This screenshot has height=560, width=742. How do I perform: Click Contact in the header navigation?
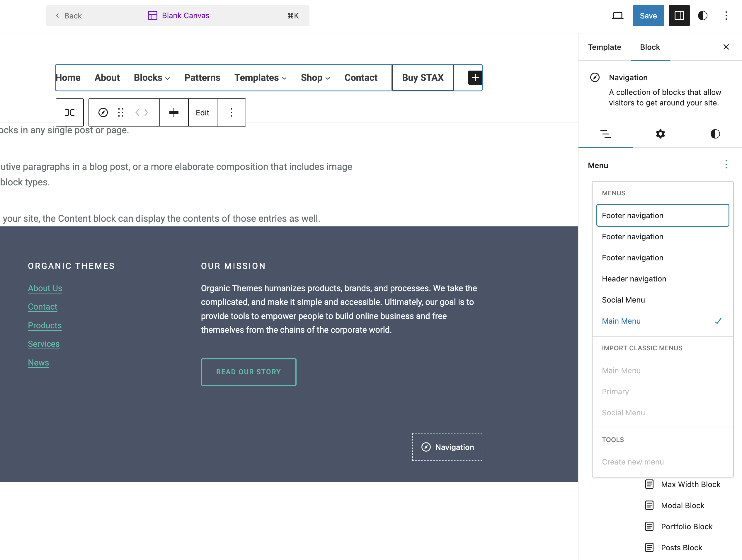[x=361, y=77]
